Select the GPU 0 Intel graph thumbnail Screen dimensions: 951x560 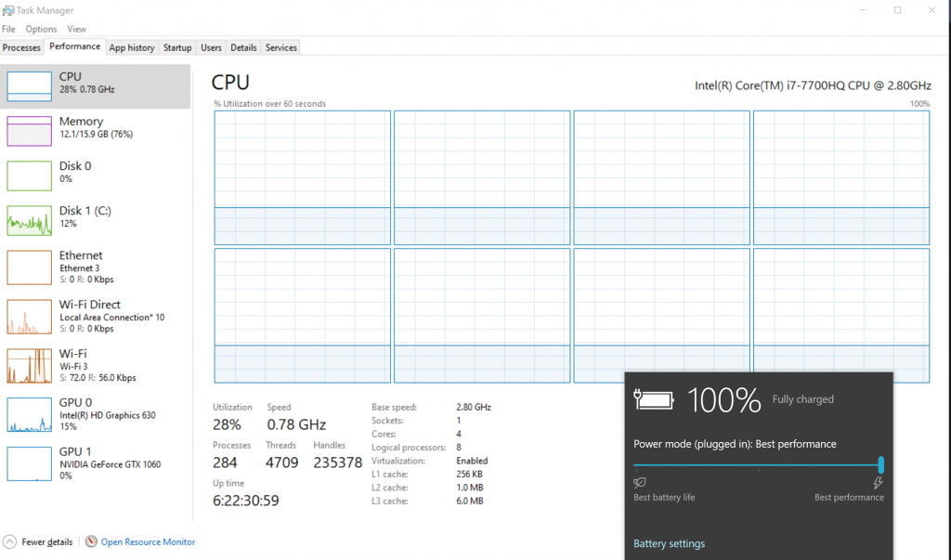(x=29, y=415)
